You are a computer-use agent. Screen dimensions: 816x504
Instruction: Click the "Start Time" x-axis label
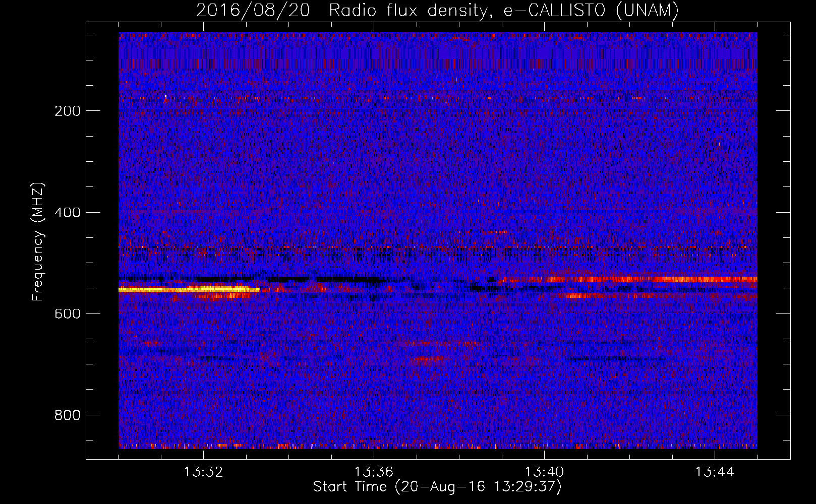437,487
